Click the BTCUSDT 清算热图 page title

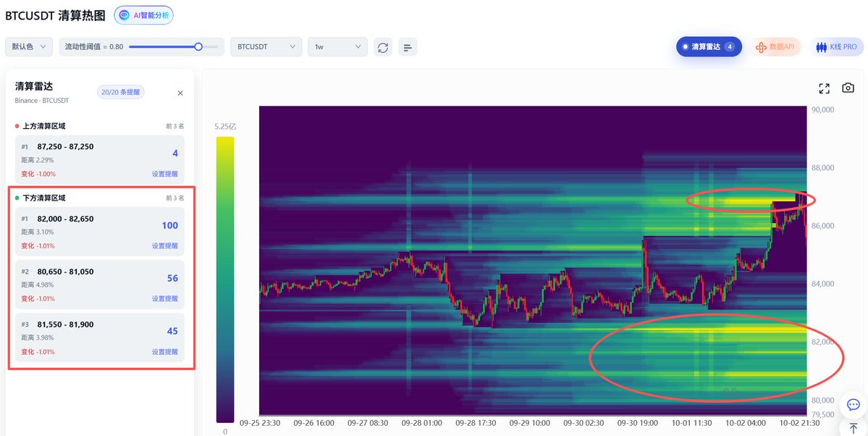coord(55,15)
